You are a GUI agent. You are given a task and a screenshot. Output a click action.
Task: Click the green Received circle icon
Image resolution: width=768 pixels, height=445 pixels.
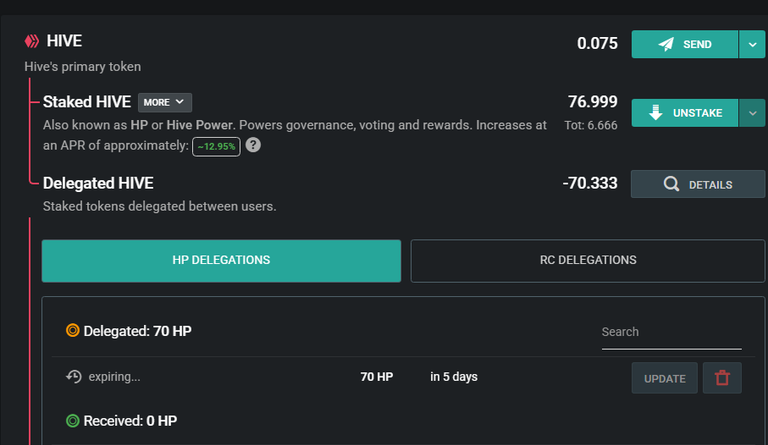(72, 421)
